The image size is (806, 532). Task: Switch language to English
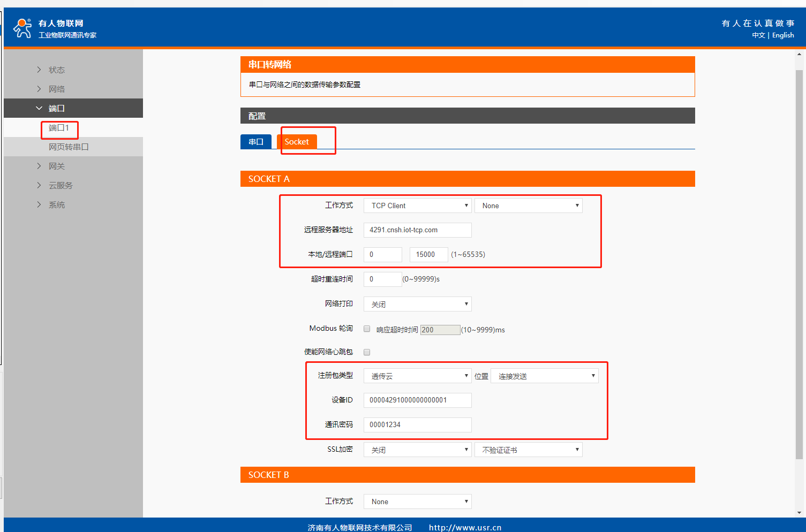(x=783, y=35)
